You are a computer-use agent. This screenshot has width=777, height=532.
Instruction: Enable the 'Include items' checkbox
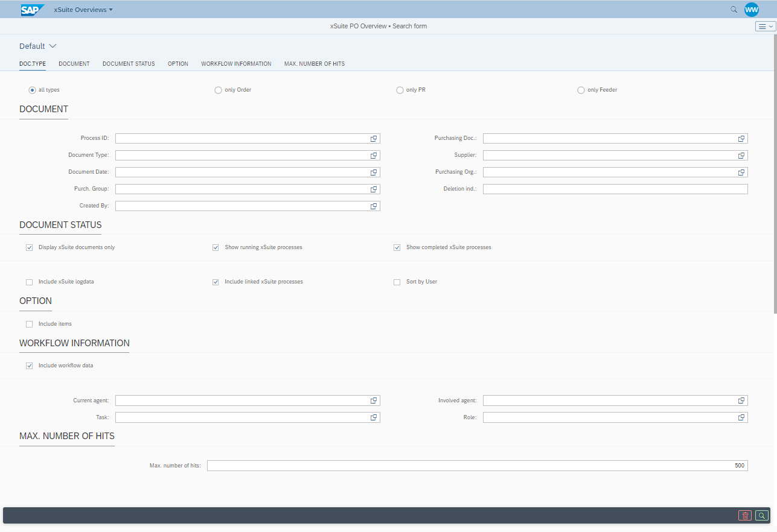tap(29, 324)
